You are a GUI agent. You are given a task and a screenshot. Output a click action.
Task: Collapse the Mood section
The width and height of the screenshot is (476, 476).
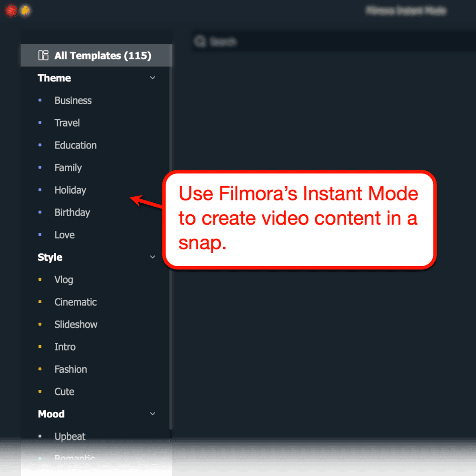[x=152, y=414]
